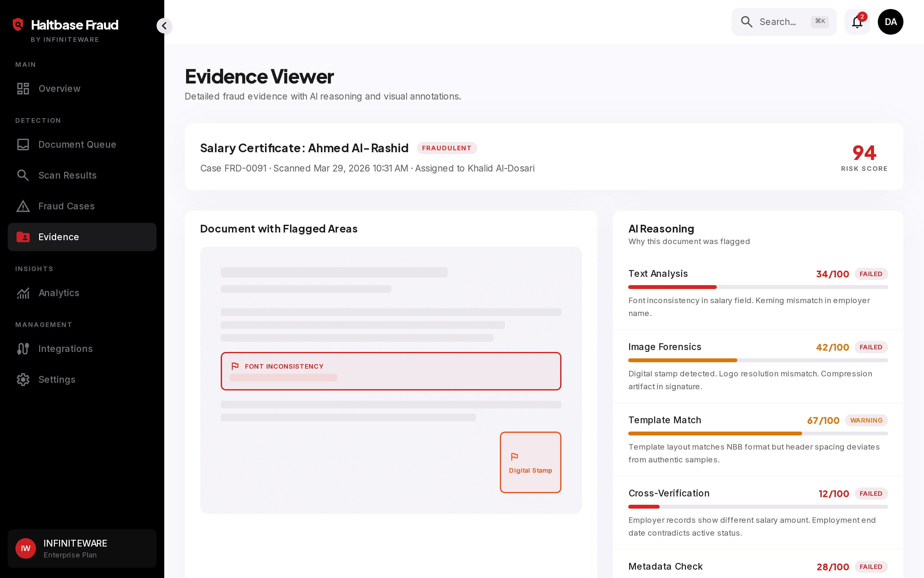Open Settings from the sidebar
924x578 pixels.
coord(82,380)
